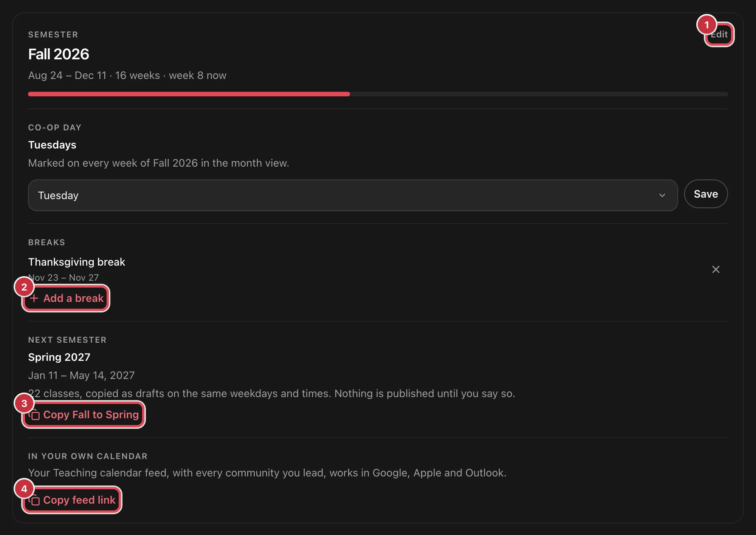This screenshot has width=756, height=535.
Task: Click the Marked on every week description
Action: click(159, 163)
